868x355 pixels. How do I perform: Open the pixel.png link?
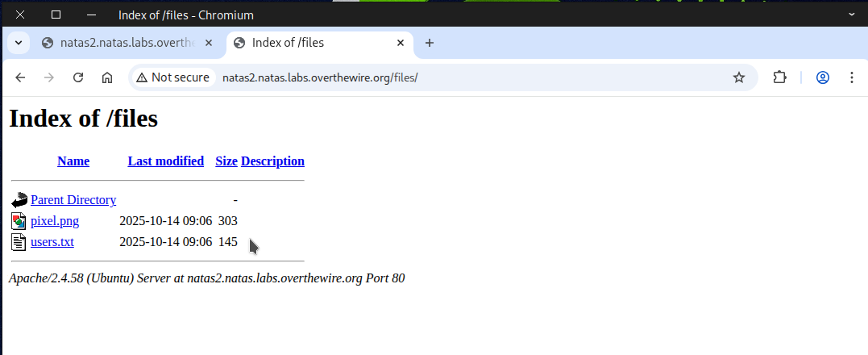55,221
